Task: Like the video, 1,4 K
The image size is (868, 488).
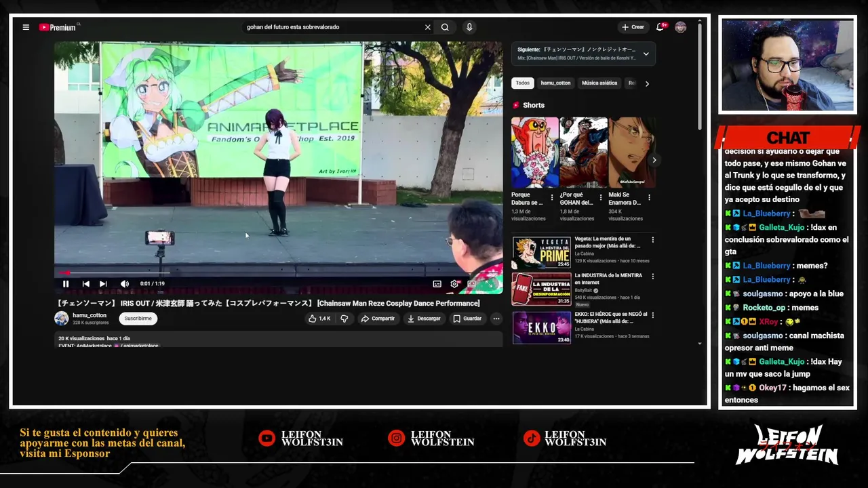Action: coord(319,319)
